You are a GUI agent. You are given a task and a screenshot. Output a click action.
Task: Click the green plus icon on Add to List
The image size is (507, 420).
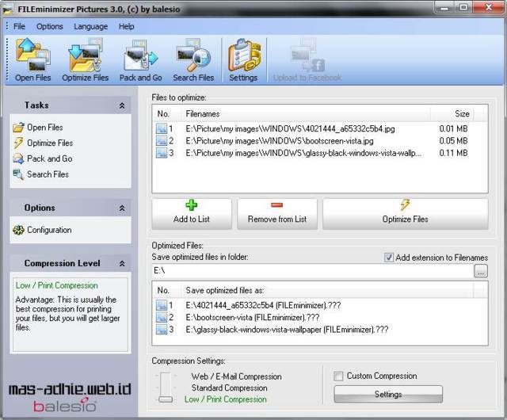192,205
